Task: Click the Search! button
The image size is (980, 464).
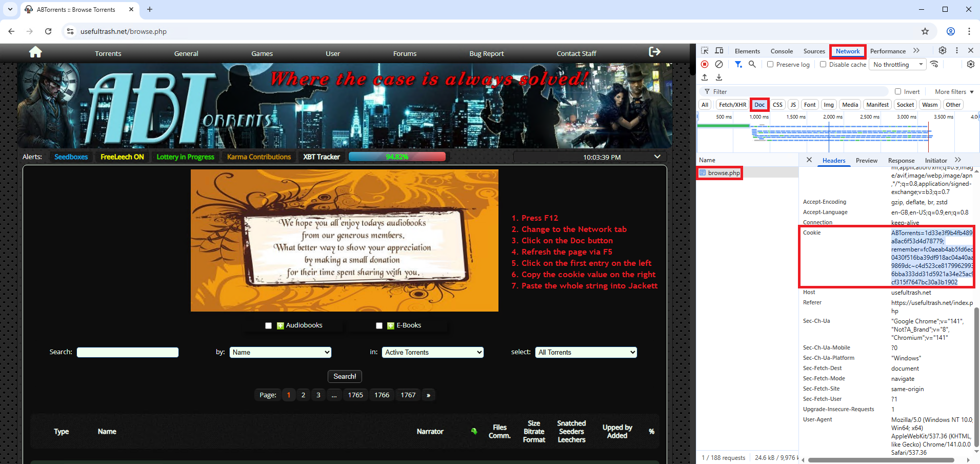Action: pos(345,376)
